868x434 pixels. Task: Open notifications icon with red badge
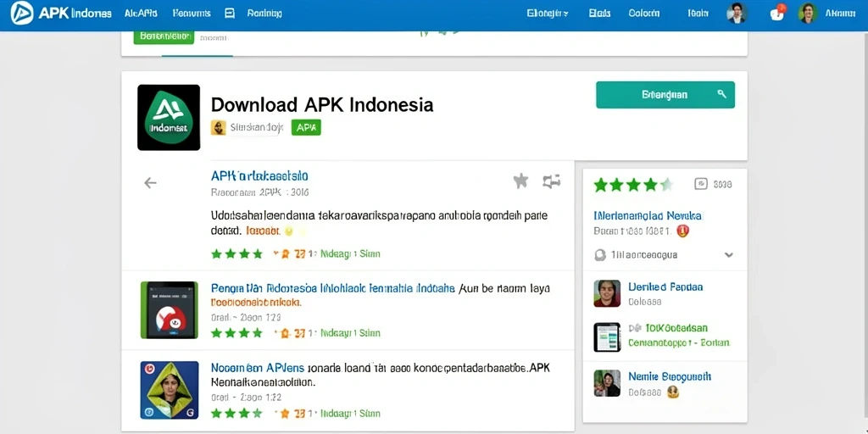pyautogui.click(x=778, y=13)
